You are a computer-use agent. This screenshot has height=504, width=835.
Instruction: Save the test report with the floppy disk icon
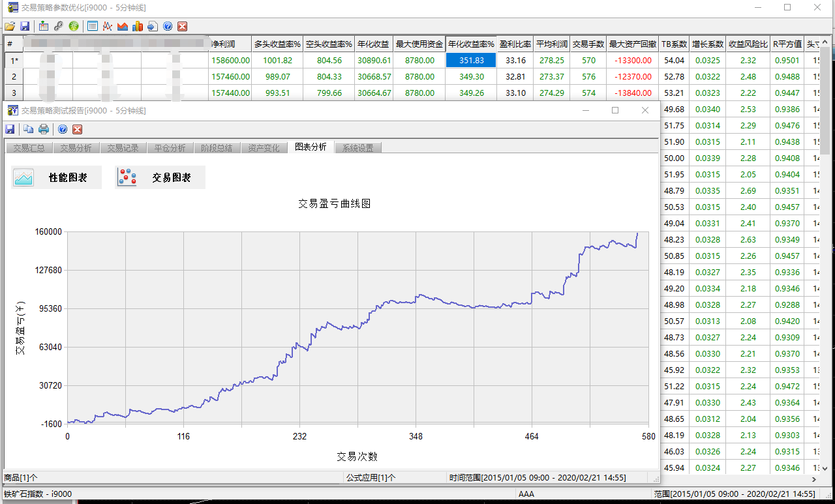coord(10,129)
